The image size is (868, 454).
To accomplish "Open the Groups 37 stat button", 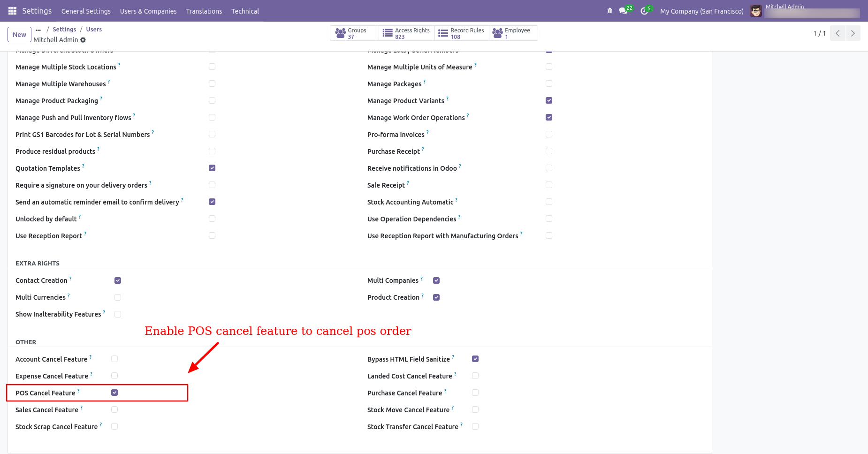I will 354,33.
